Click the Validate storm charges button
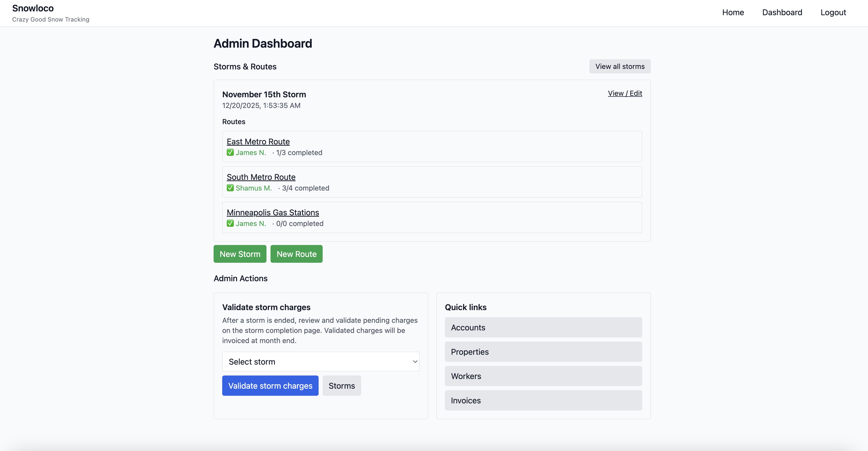Viewport: 868px width, 451px height. tap(270, 386)
